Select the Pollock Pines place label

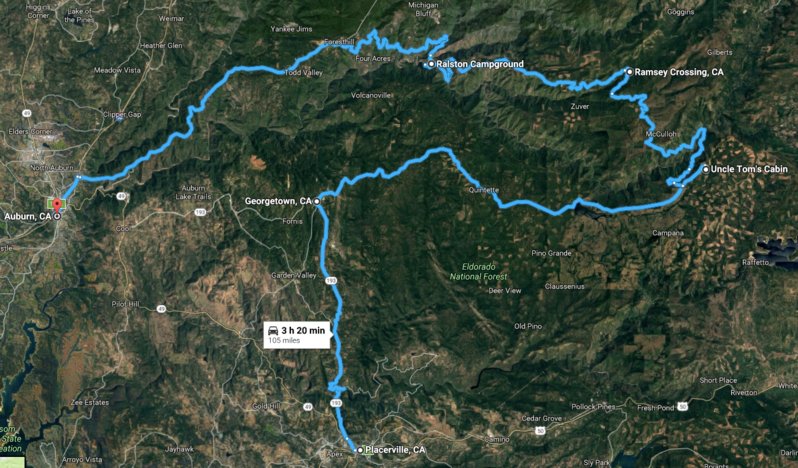pyautogui.click(x=593, y=407)
